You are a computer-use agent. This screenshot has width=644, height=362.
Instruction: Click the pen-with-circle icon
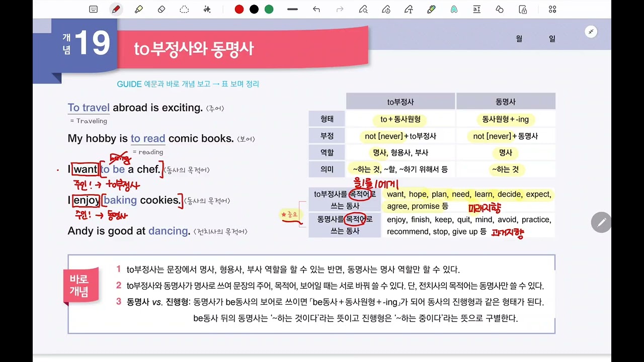(x=386, y=9)
